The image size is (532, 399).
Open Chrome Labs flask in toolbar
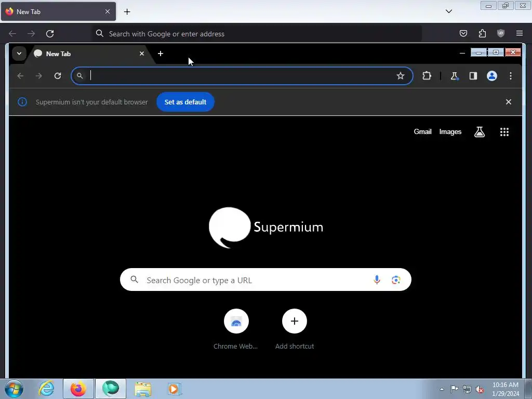454,76
